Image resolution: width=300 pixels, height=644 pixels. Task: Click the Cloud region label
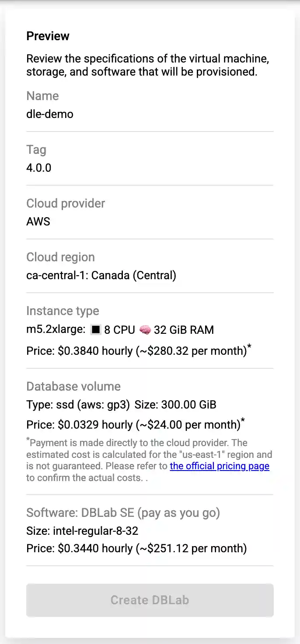point(60,257)
